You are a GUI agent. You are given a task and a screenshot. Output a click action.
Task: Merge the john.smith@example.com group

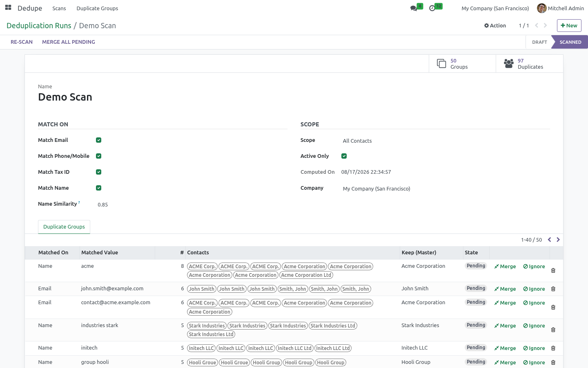click(505, 289)
